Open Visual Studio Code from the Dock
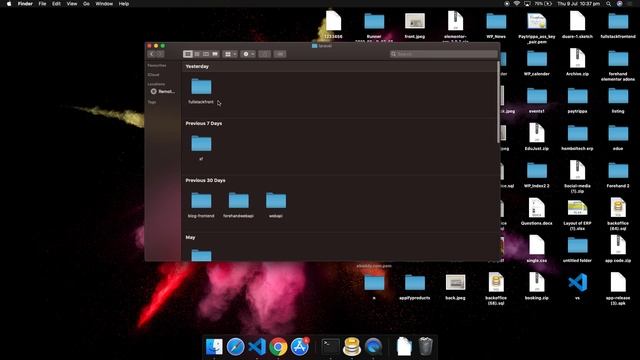Viewport: 640px width, 360px height. [257, 347]
